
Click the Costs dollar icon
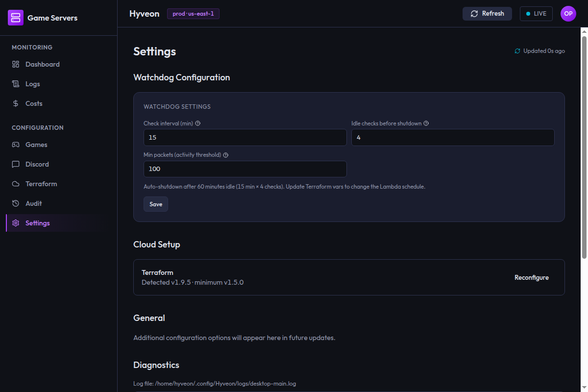coord(16,103)
